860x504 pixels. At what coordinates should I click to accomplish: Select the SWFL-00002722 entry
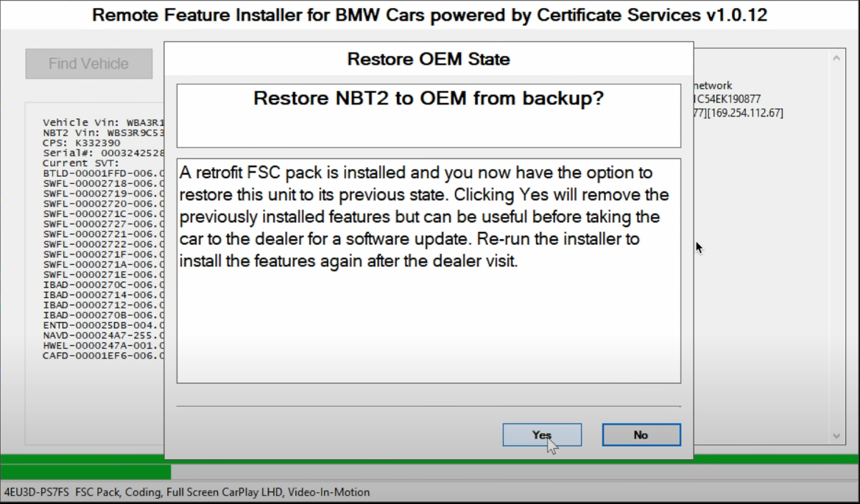point(104,244)
